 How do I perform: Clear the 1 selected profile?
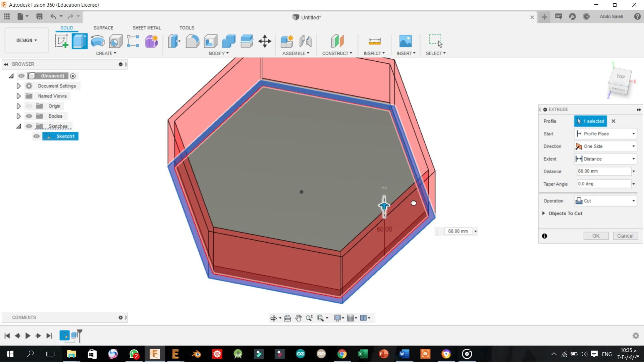coord(613,121)
